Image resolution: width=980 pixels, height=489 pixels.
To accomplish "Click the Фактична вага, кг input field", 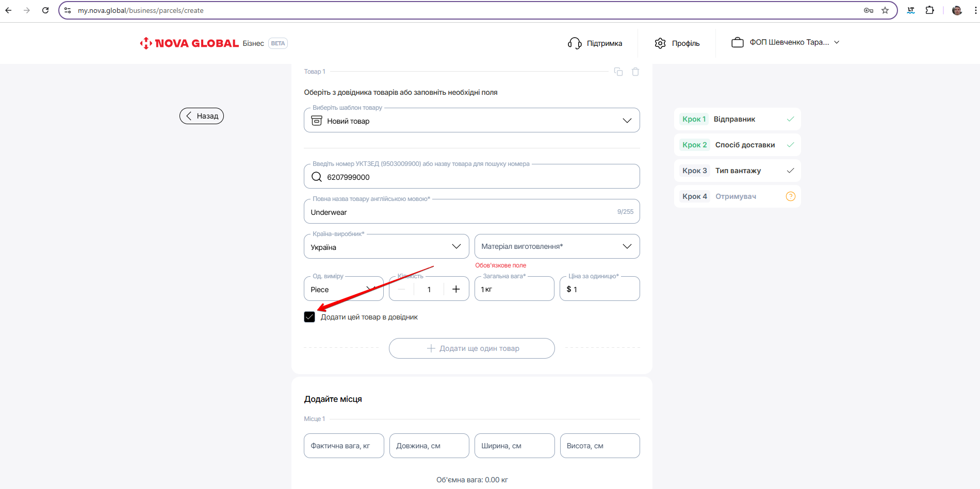I will click(x=344, y=446).
